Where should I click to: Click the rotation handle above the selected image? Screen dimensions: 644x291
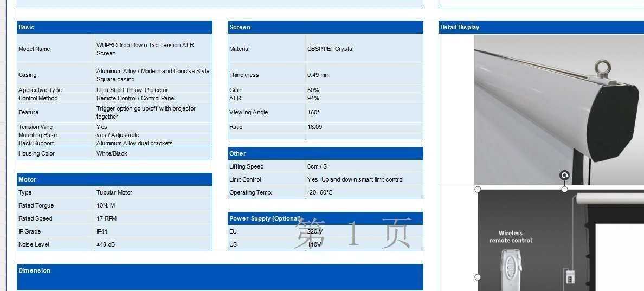pos(564,176)
